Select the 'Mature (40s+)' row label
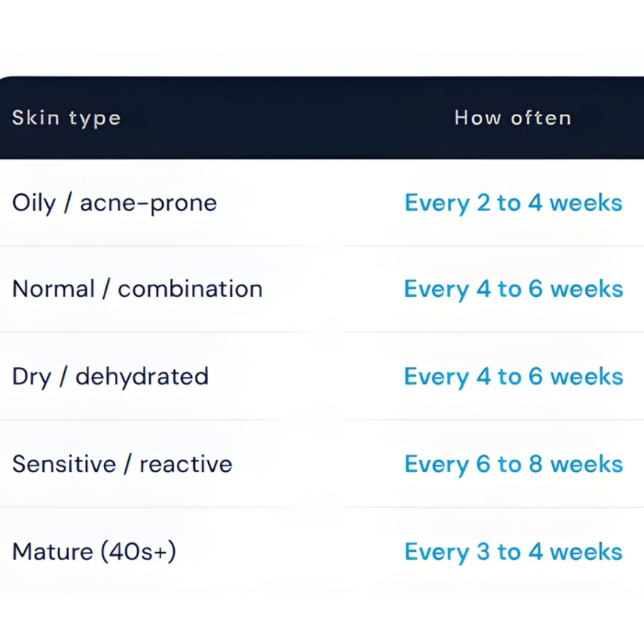Viewport: 644px width, 644px height. coord(94,552)
